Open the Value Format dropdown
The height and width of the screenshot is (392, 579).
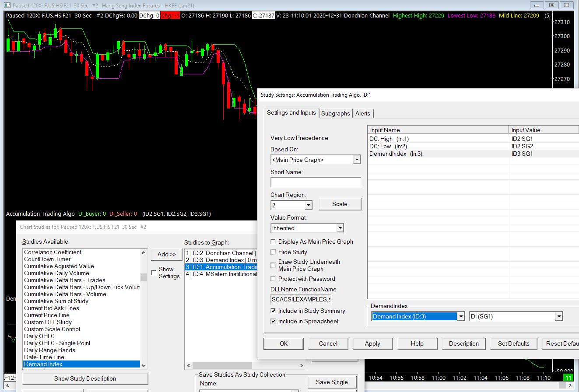[x=340, y=228]
